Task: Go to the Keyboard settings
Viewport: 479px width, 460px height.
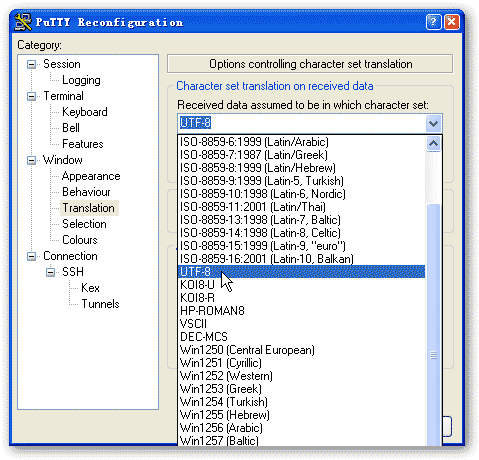Action: click(85, 112)
